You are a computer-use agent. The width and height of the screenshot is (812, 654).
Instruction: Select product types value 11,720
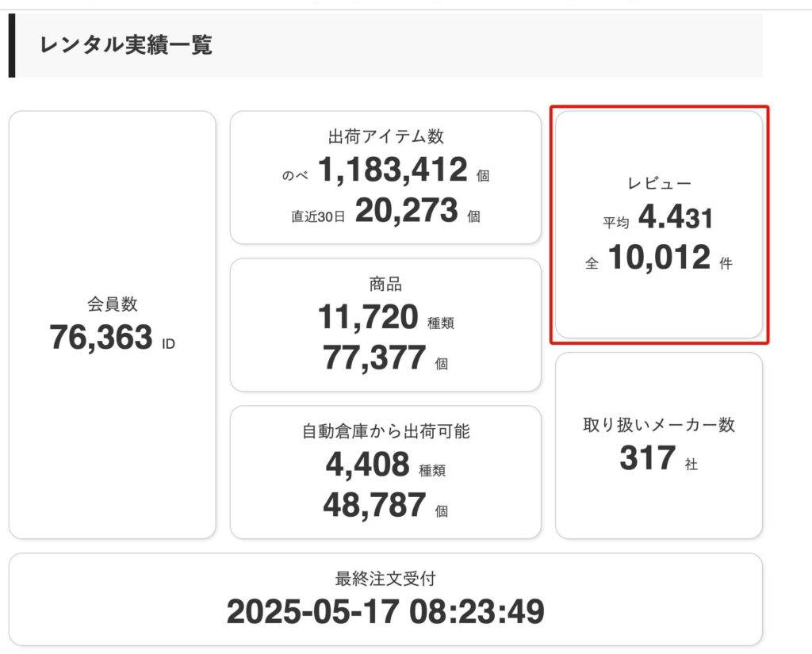pos(368,317)
